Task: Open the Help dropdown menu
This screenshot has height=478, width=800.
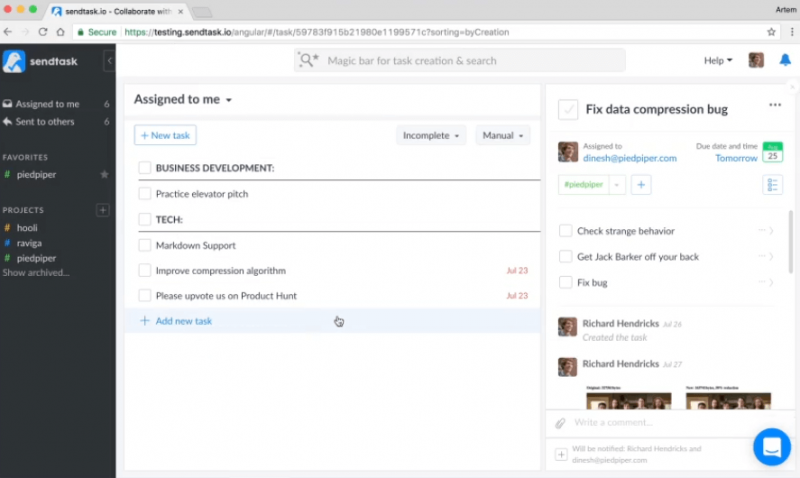Action: [718, 60]
